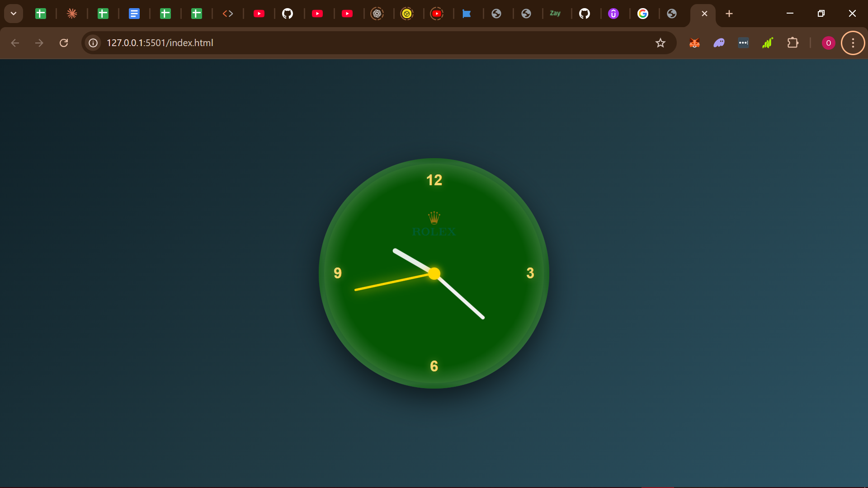Reload the current page
868x488 pixels.
(64, 43)
